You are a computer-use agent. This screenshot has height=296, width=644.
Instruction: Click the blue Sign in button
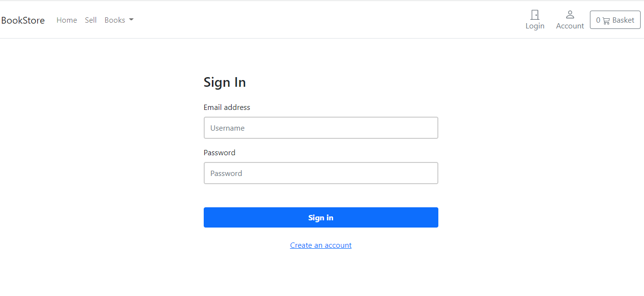click(x=321, y=217)
